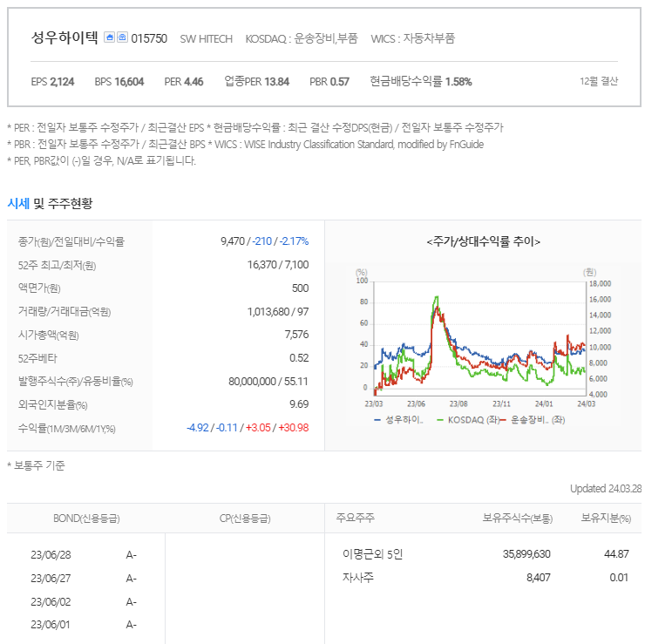Click the 8,407 treasury shares value
This screenshot has height=644, width=645.
coord(539,578)
